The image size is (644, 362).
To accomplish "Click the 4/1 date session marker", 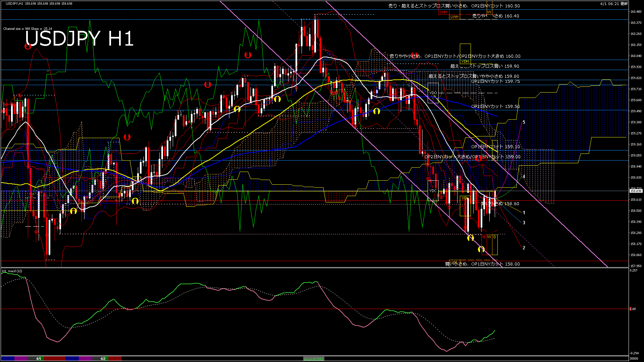I will pyautogui.click(x=39, y=359).
